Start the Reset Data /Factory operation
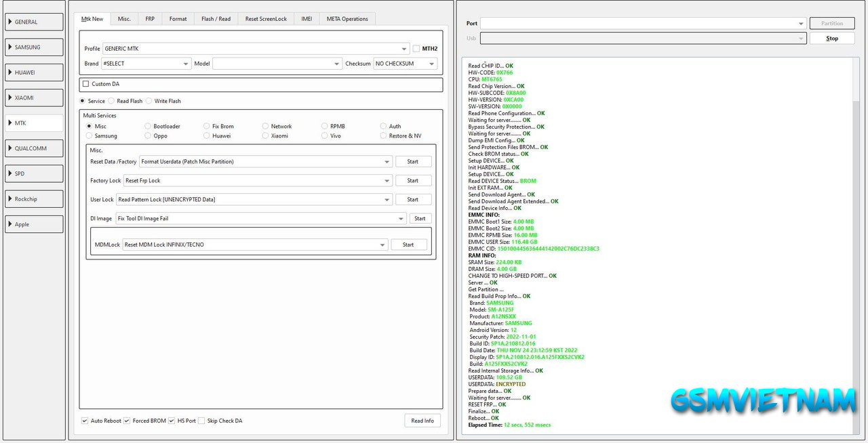This screenshot has width=868, height=443. pos(413,161)
